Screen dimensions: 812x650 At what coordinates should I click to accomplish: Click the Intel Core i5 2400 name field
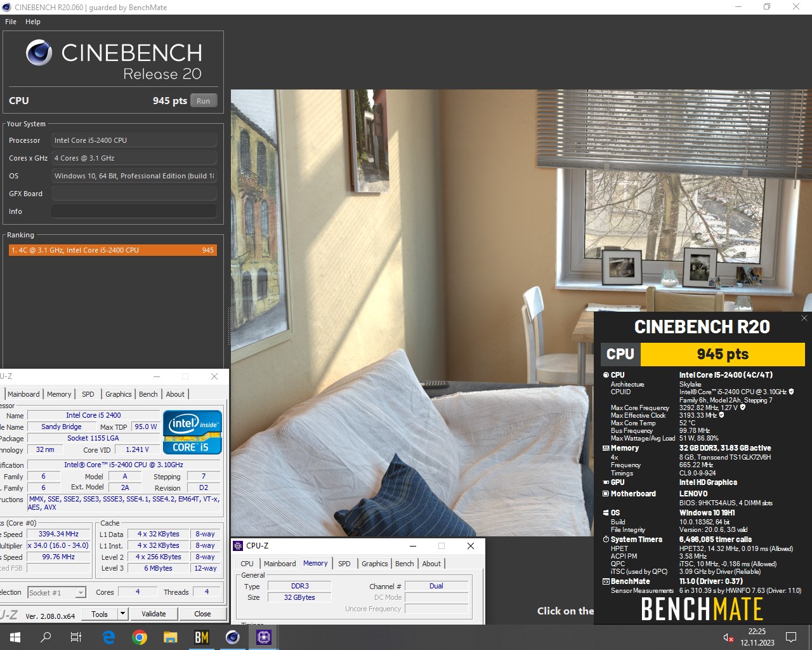tap(93, 415)
